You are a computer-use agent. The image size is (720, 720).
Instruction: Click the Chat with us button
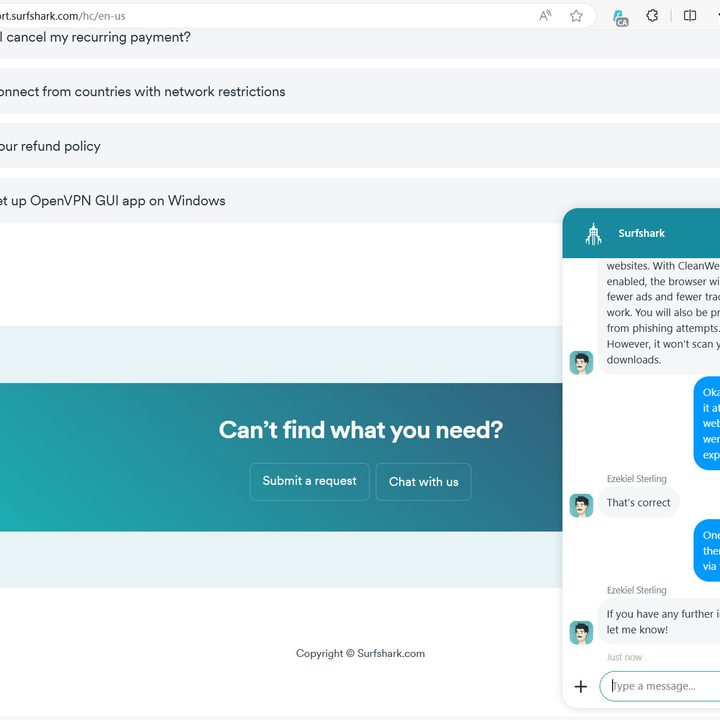click(x=423, y=482)
